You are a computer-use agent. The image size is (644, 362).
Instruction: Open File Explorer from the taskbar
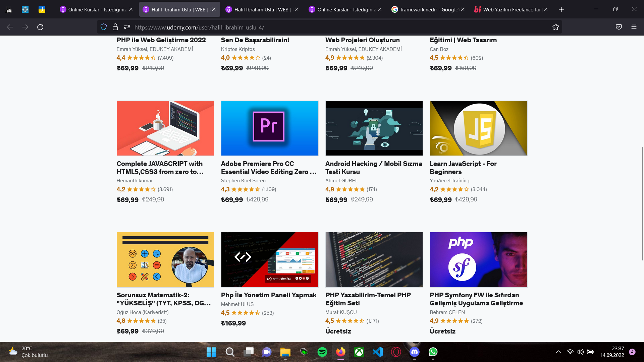pyautogui.click(x=285, y=352)
